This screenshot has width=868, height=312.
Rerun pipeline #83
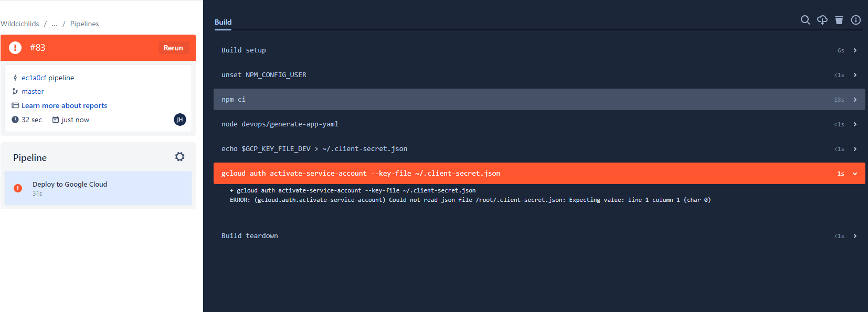(173, 48)
